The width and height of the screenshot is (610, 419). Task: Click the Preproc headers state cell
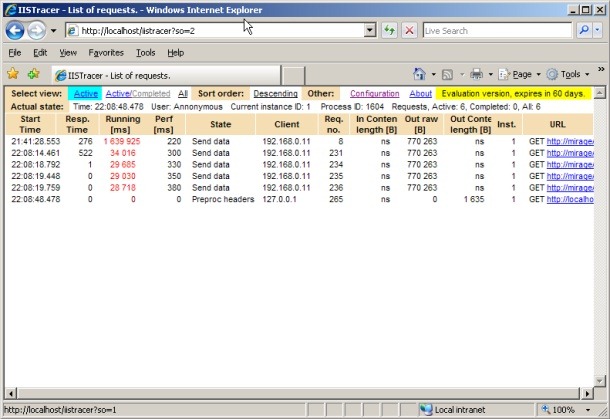[x=223, y=199]
